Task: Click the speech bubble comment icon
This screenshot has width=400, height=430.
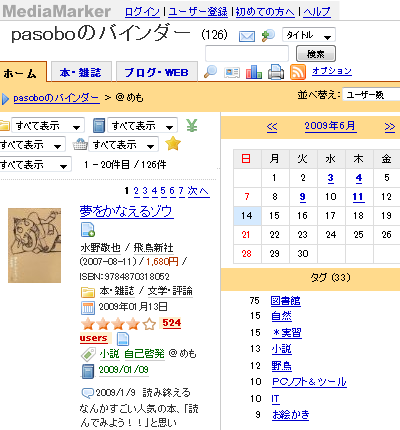Action: pyautogui.click(x=87, y=393)
